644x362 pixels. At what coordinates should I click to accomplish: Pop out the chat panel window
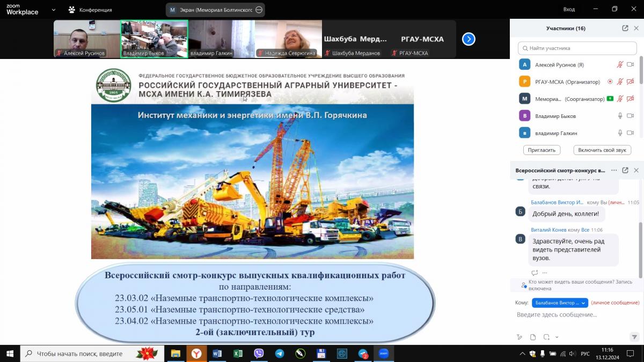[625, 170]
